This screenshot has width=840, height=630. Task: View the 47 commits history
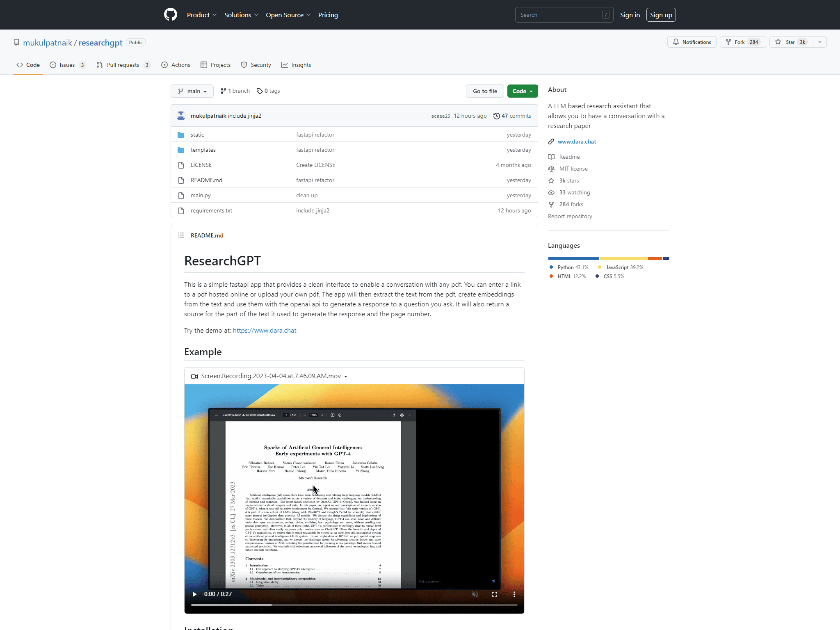(512, 116)
